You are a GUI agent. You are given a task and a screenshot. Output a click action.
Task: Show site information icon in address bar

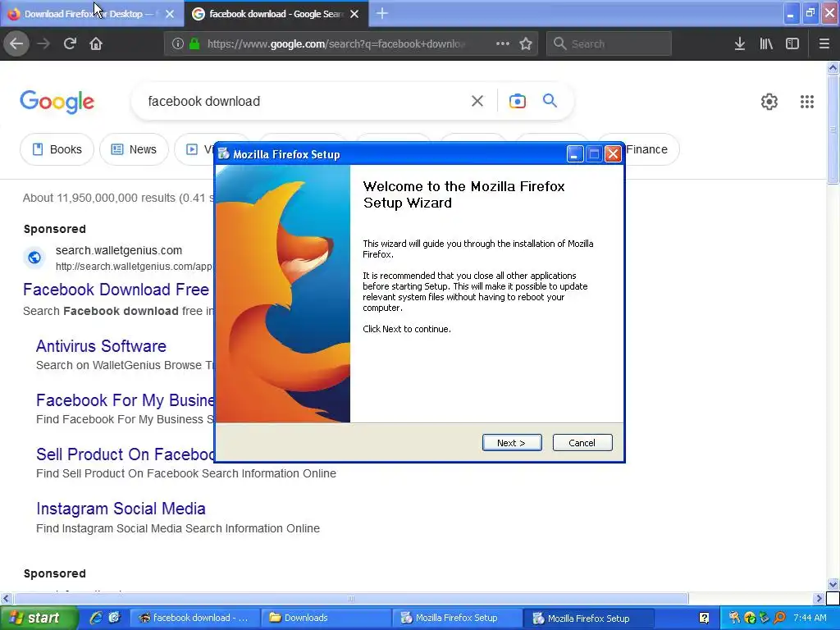coord(178,44)
